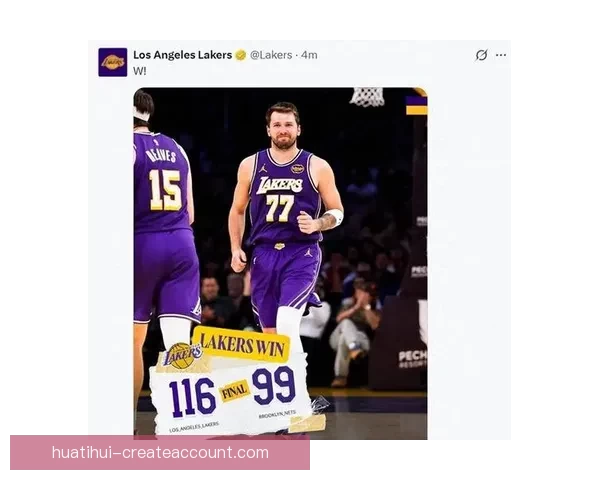Click the Pechanga Resort courtside sign
This screenshot has height=480, width=600.
[412, 357]
